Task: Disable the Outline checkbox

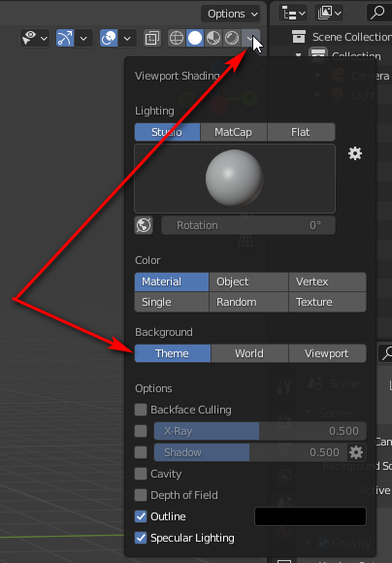Action: pyautogui.click(x=141, y=516)
